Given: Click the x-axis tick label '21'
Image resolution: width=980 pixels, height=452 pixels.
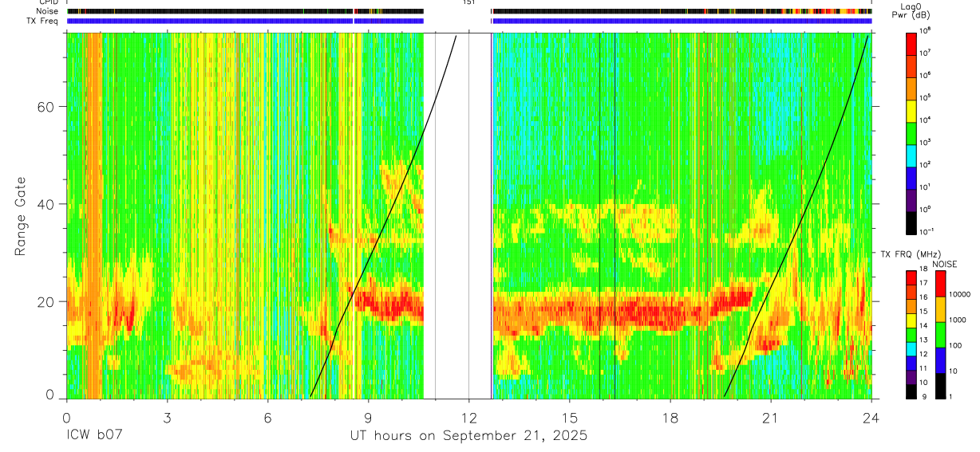Looking at the screenshot, I should tap(771, 417).
